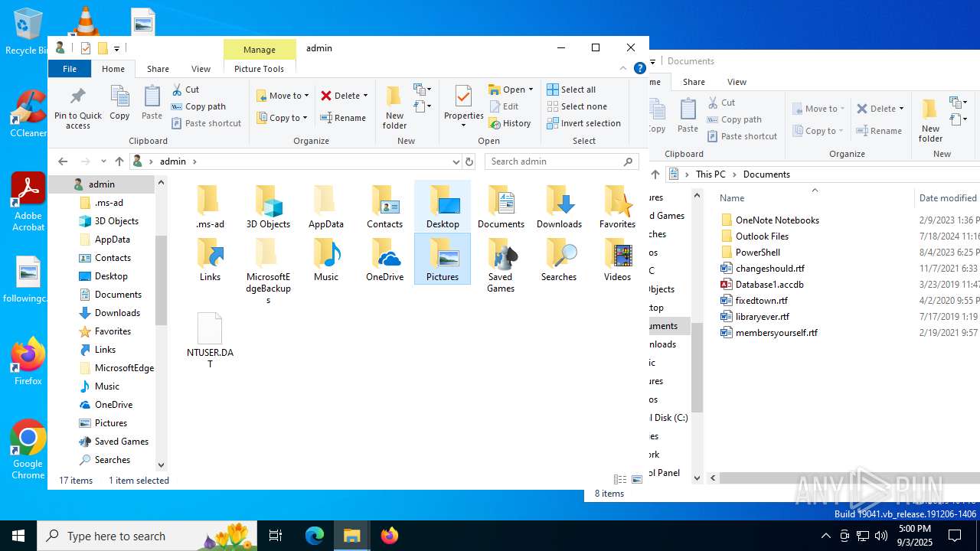Open Quick Access Toolbar customize dropdown
Image resolution: width=980 pixels, height=551 pixels.
[x=116, y=48]
